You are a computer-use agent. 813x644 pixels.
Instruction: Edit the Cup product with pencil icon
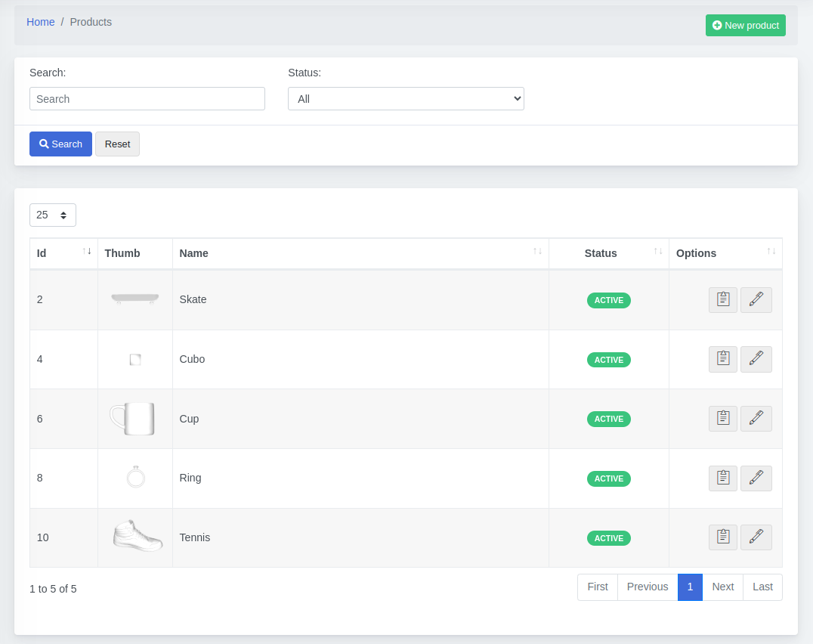tap(756, 419)
